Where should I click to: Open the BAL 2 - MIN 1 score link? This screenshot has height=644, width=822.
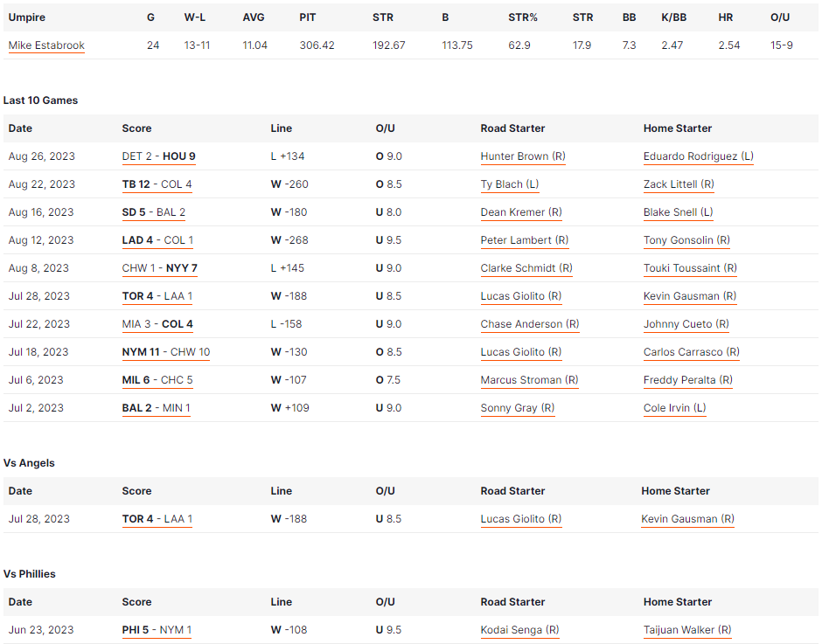pyautogui.click(x=157, y=408)
